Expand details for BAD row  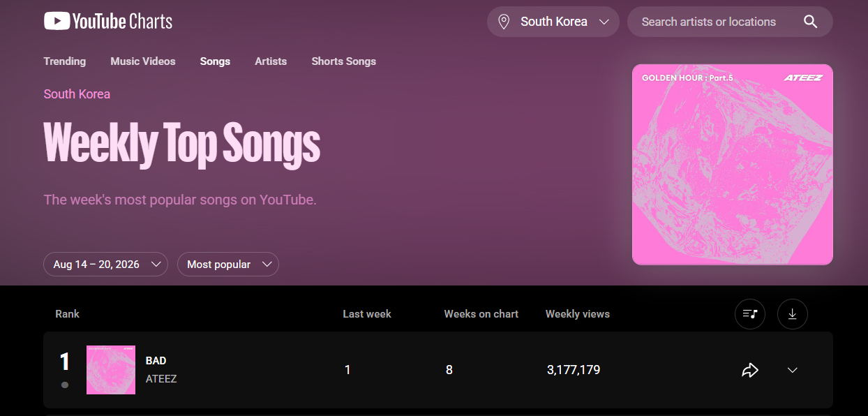click(x=792, y=370)
